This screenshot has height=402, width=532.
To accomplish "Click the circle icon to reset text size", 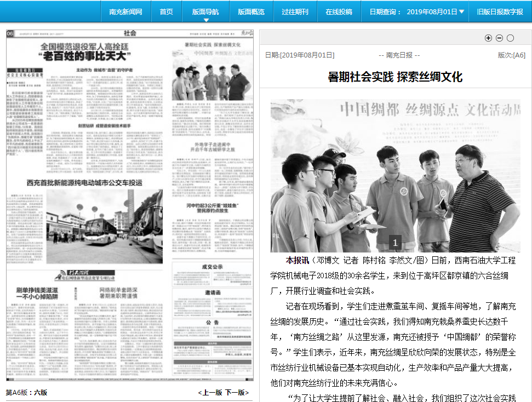I will point(510,38).
